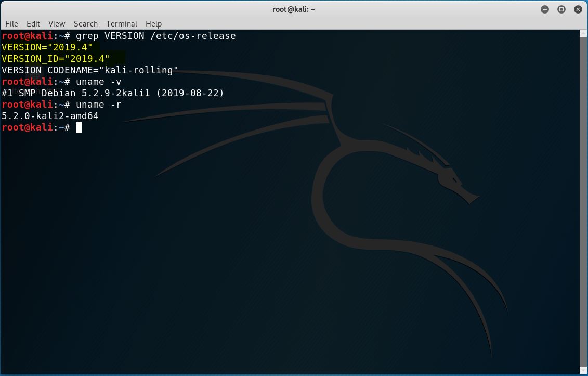The image size is (588, 376).
Task: Open the Edit menu
Action: [x=33, y=23]
